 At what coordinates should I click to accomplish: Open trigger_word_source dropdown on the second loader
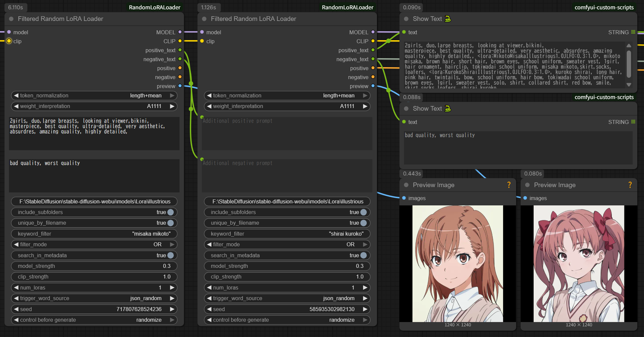[287, 298]
